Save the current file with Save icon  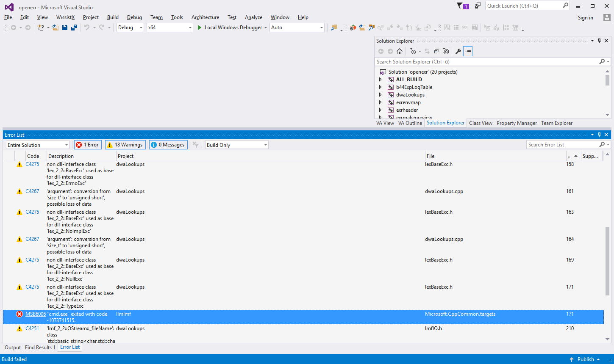pos(65,28)
